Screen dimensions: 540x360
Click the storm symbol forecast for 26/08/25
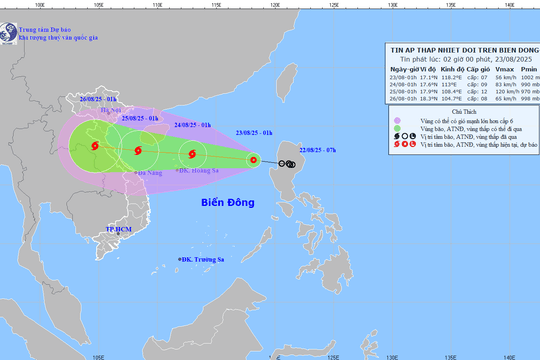click(95, 146)
